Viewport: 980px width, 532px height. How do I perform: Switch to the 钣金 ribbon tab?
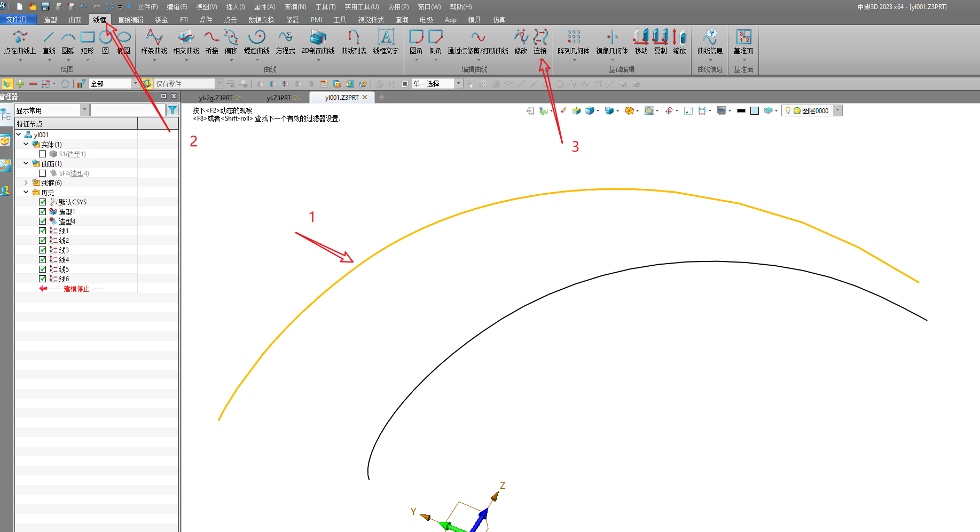point(161,20)
